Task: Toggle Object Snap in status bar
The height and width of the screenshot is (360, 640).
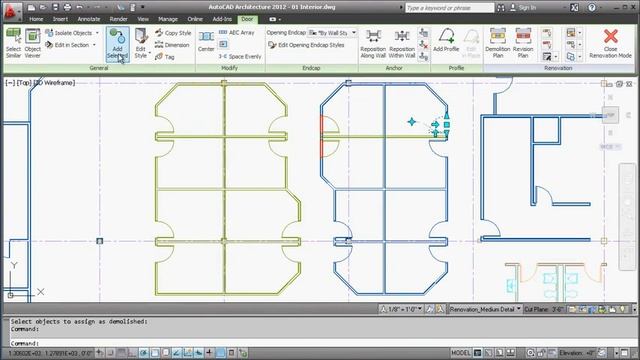Action: click(155, 353)
